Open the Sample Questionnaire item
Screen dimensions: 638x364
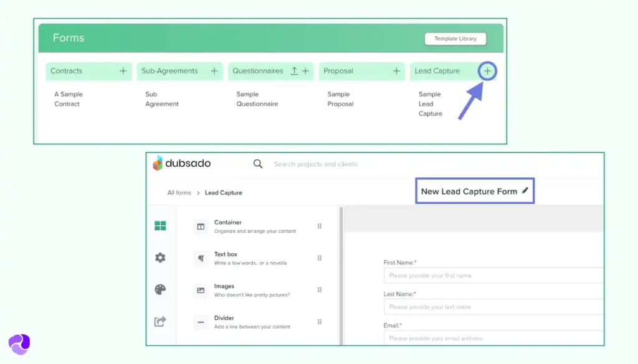255,99
